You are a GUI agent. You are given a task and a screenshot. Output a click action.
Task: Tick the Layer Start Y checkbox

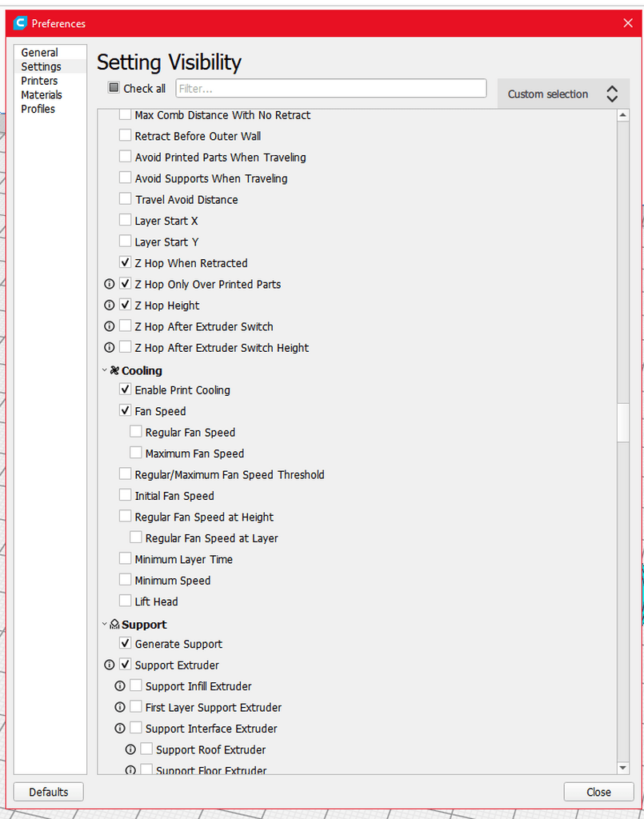tap(125, 242)
